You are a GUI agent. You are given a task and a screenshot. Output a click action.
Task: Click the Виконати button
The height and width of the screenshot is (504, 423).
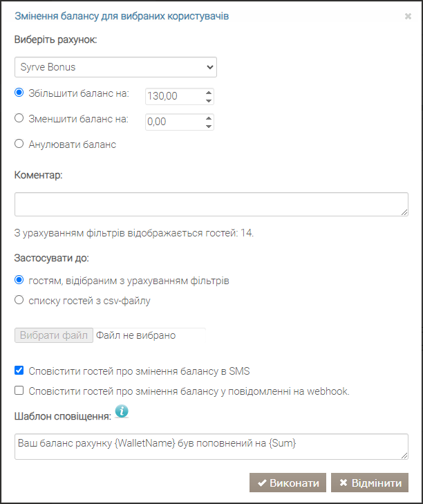coord(288,483)
